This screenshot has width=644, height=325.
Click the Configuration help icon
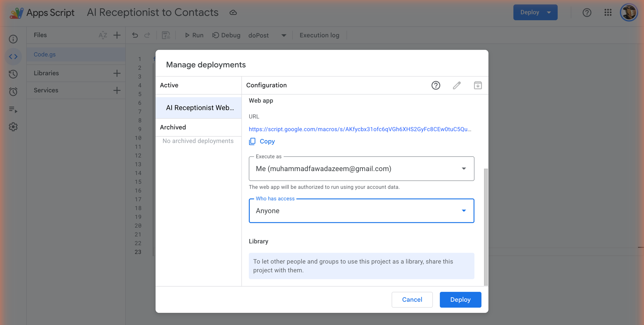point(436,85)
